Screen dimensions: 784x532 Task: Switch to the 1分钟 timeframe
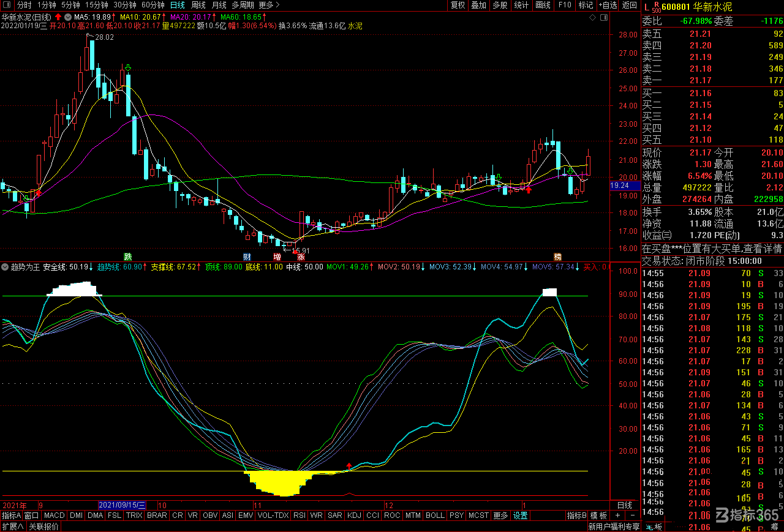tap(47, 5)
